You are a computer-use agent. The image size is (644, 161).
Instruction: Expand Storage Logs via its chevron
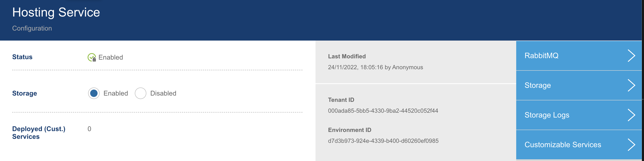tap(632, 115)
